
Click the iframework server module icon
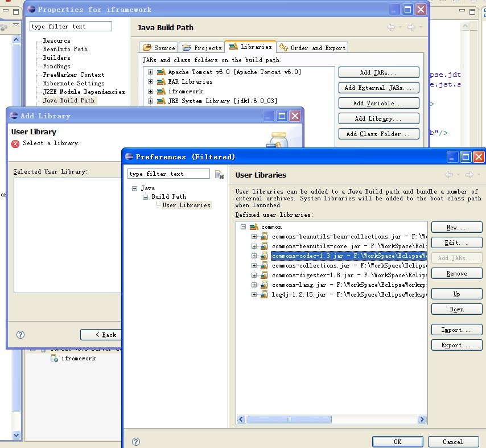(x=54, y=359)
